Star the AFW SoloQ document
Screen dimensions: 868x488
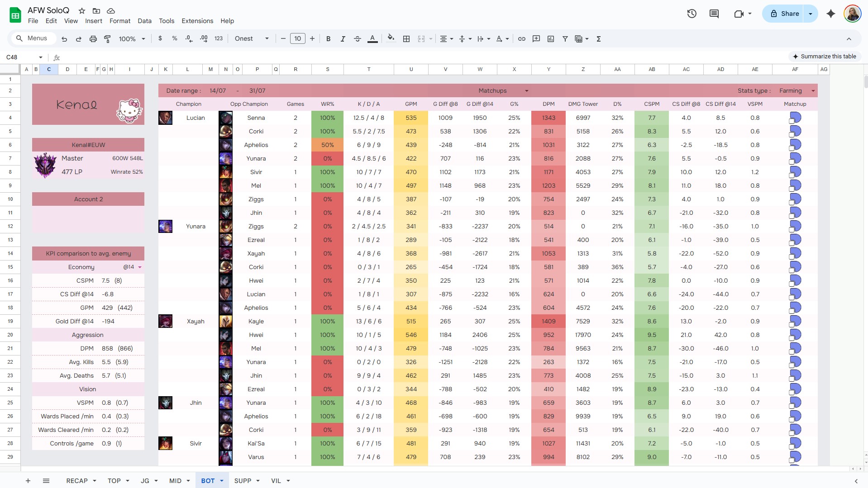(x=82, y=10)
